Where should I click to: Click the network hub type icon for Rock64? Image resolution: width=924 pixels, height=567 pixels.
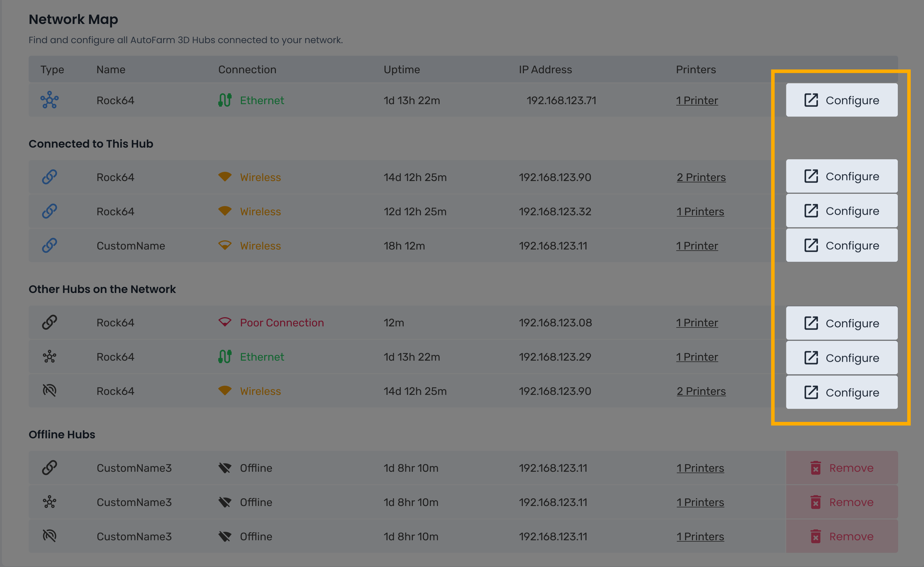point(50,100)
